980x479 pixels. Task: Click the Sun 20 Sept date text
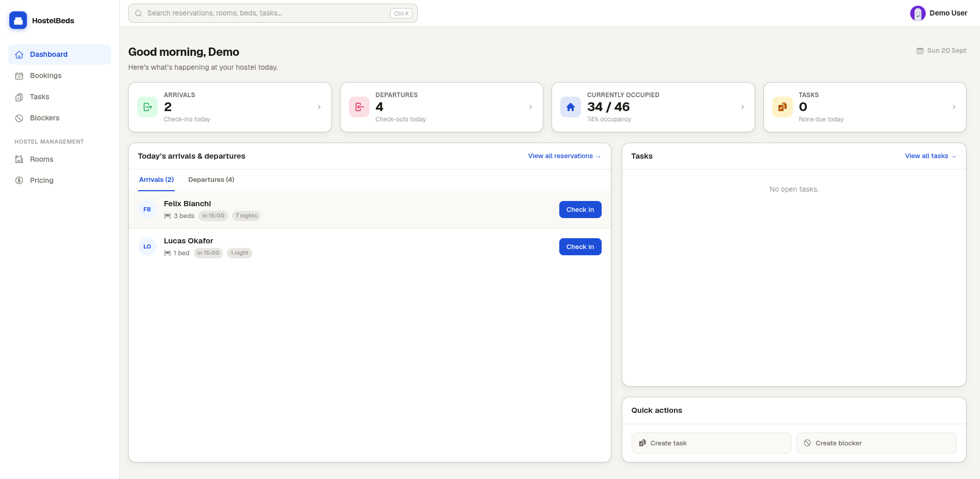[946, 51]
